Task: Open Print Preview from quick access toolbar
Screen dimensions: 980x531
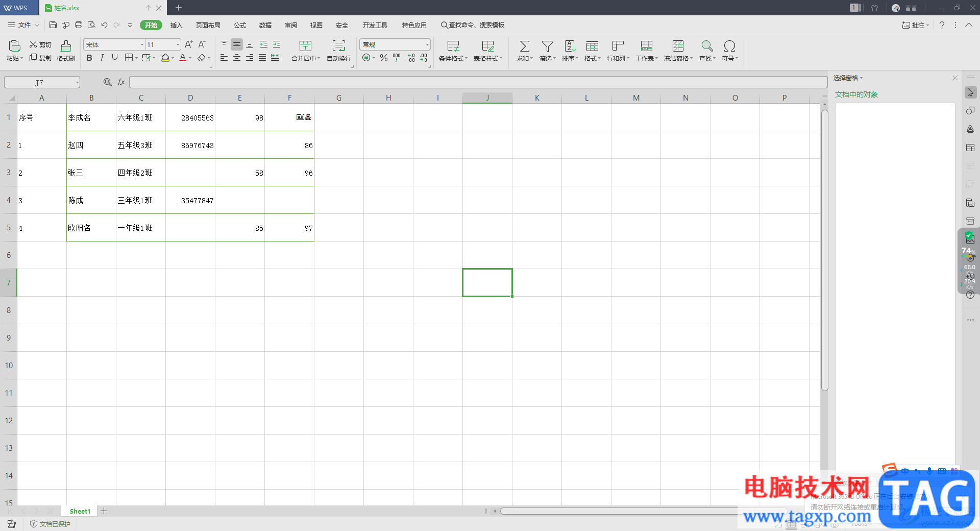Action: [91, 25]
